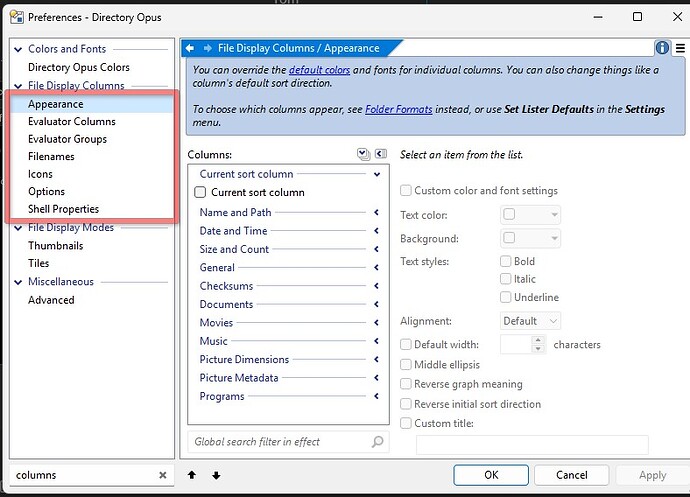Viewport: 690px width, 497px height.
Task: Collapse the File Display Modes section
Action: (18, 228)
